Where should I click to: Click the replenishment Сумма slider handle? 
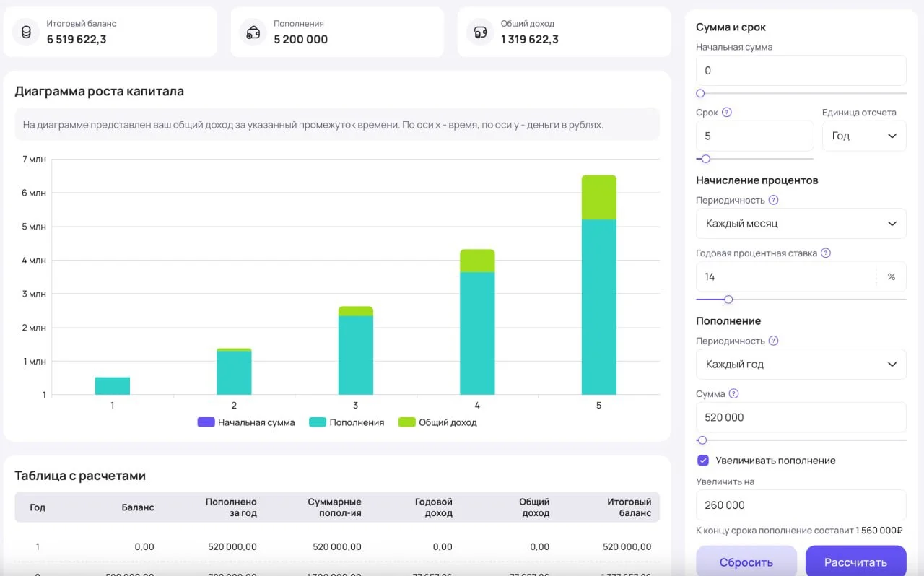[x=702, y=440]
